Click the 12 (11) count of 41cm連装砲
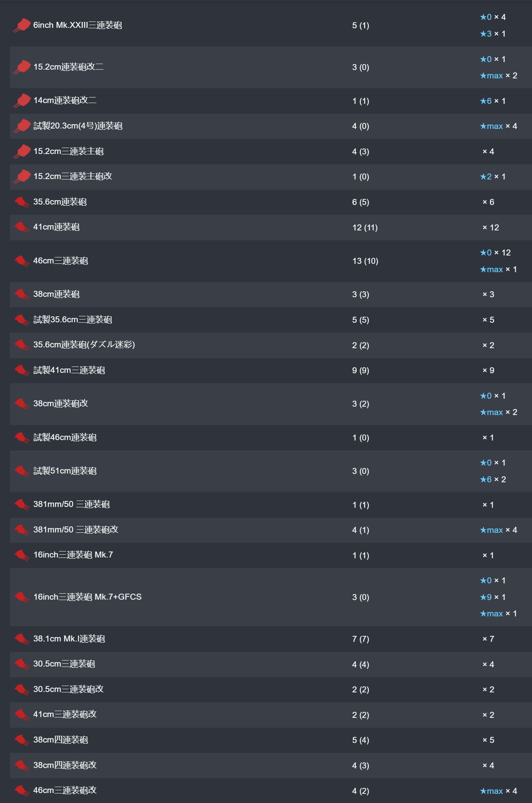532x803 pixels. 365,228
